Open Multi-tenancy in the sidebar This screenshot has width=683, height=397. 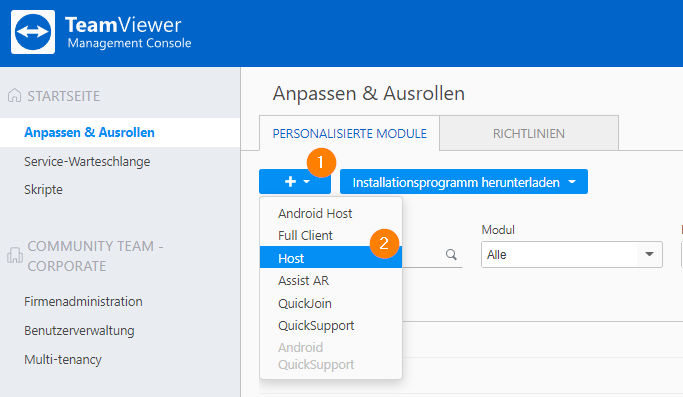point(63,360)
